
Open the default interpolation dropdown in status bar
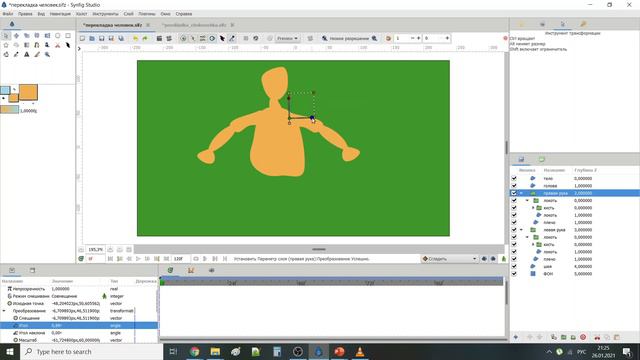point(449,259)
